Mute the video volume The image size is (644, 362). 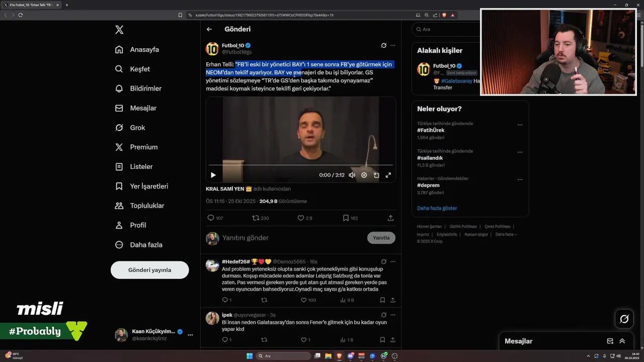352,175
